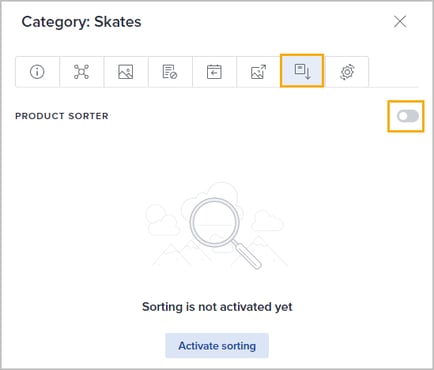Open the calendar with arrow tab
434x370 pixels.
(214, 72)
